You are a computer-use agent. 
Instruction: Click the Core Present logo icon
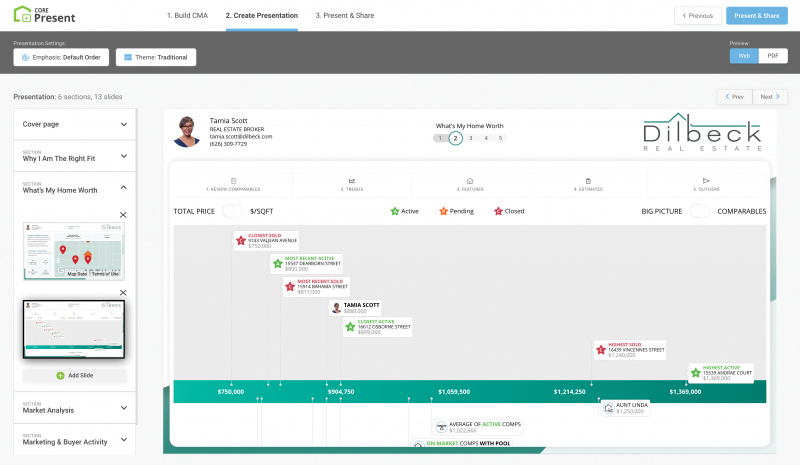click(22, 14)
